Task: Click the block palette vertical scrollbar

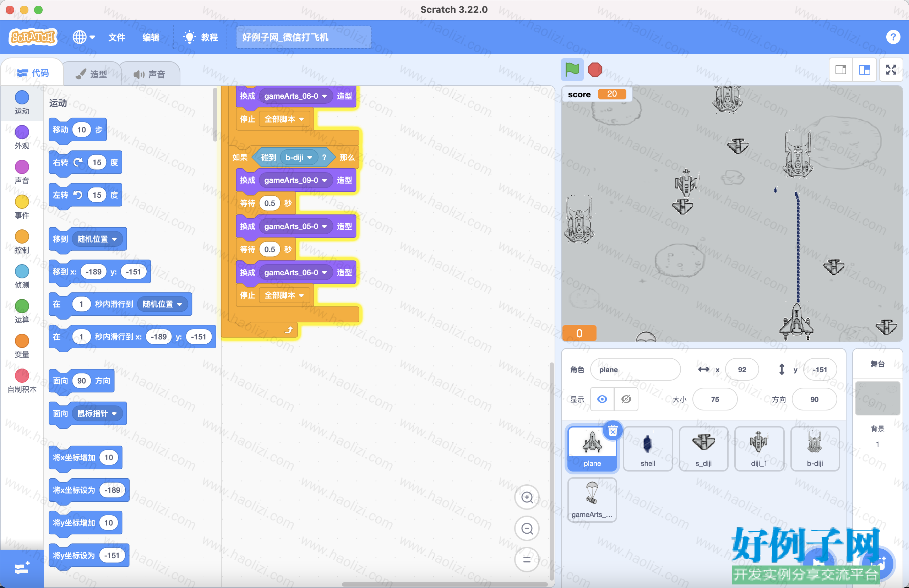Action: click(215, 115)
